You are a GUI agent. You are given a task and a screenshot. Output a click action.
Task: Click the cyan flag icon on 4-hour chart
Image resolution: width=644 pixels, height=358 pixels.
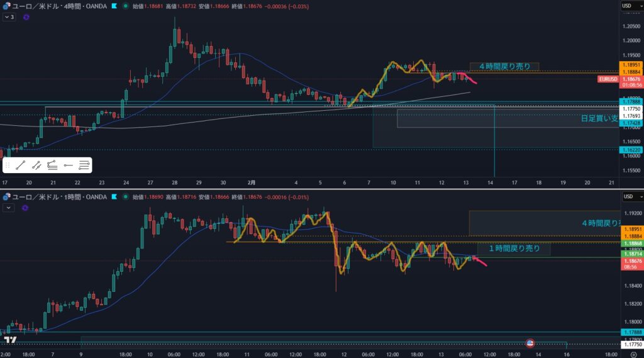tap(113, 6)
